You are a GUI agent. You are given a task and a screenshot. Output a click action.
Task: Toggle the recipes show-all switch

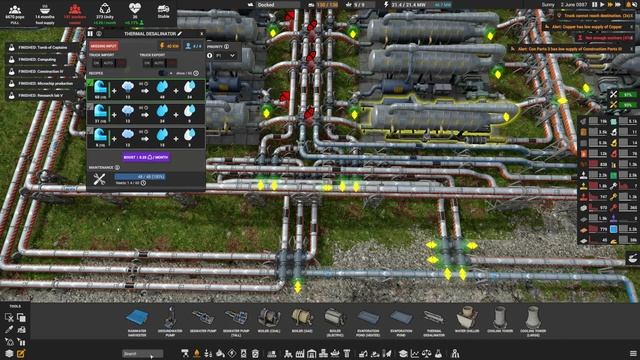[164, 73]
